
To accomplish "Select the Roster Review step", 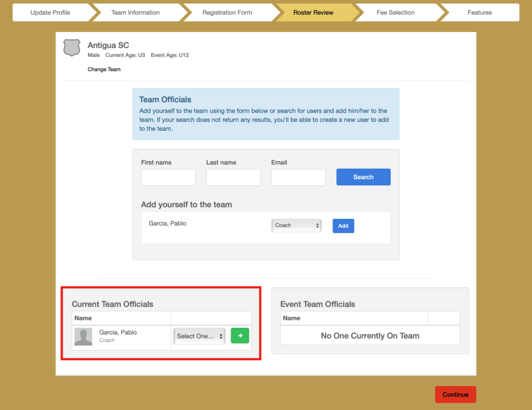I will tap(313, 13).
